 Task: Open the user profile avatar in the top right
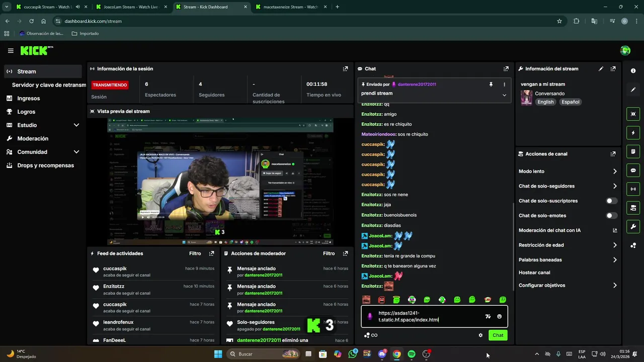pos(625,50)
